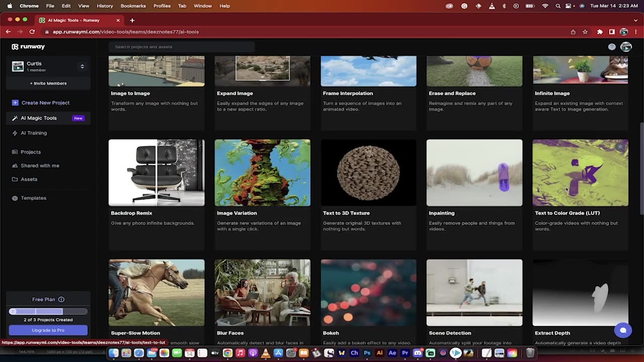The width and height of the screenshot is (644, 362).
Task: Open the Backdrop Remix chair thumbnail
Action: pos(156,172)
